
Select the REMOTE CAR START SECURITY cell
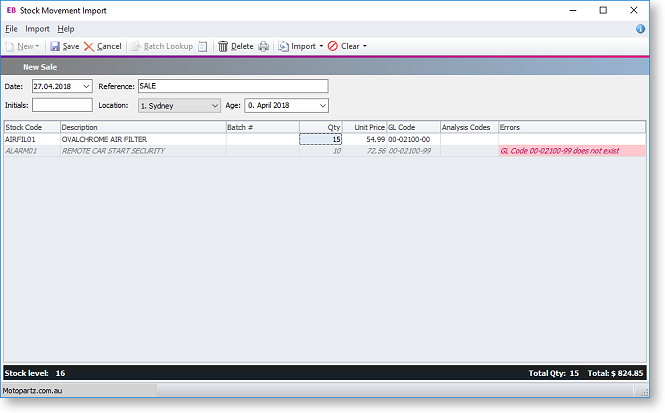click(143, 151)
